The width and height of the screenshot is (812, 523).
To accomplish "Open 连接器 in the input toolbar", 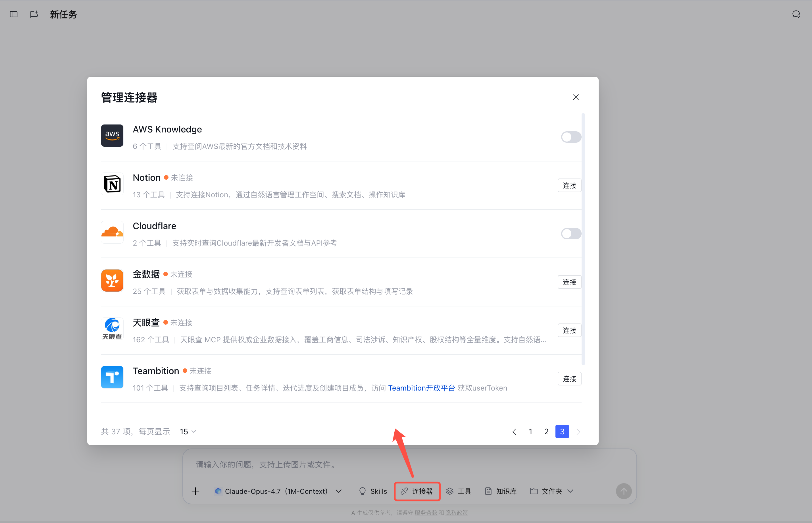I will pyautogui.click(x=417, y=491).
